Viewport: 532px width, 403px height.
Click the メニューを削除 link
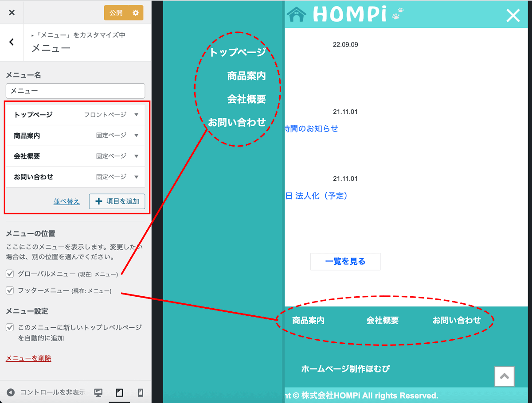(28, 358)
